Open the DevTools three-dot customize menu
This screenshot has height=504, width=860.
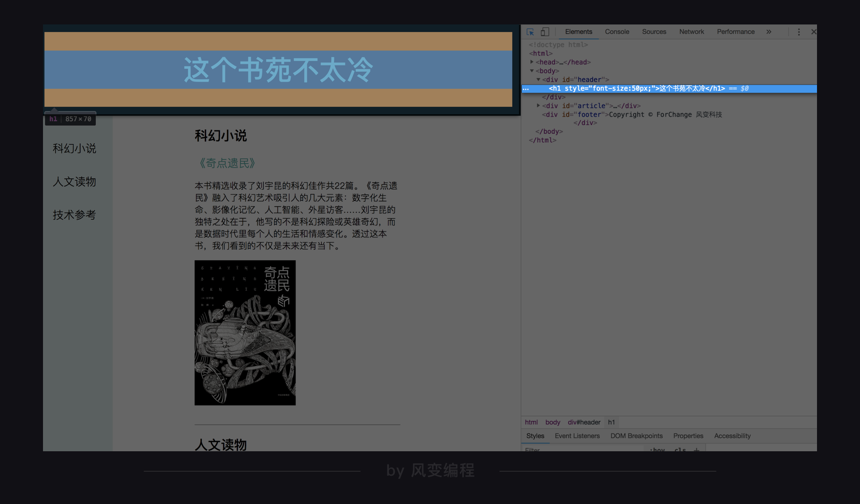click(x=799, y=32)
